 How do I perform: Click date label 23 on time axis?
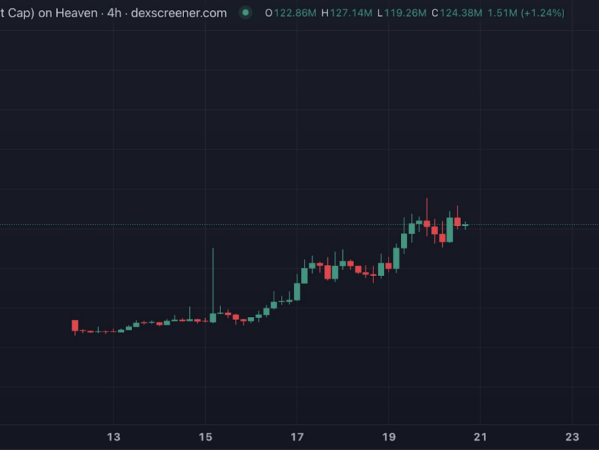coord(572,437)
